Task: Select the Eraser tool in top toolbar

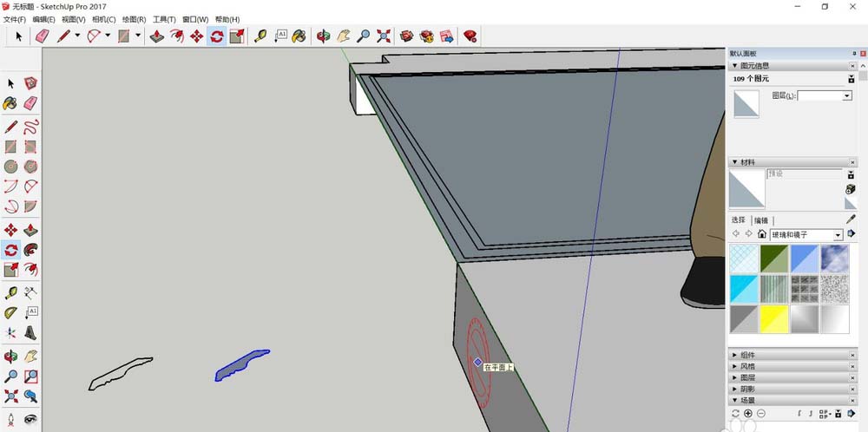Action: pos(42,36)
